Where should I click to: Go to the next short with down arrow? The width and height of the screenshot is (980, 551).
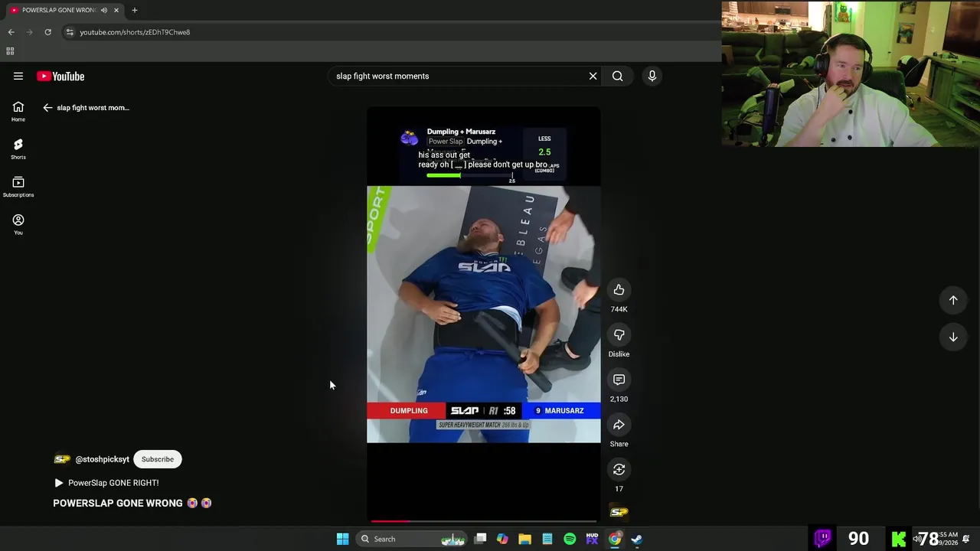click(953, 337)
